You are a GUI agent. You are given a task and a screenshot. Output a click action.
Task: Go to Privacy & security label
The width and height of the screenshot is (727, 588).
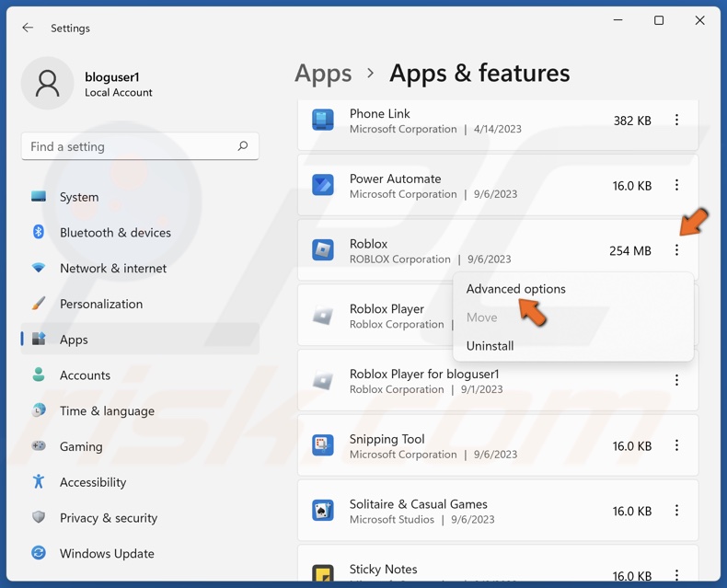(x=109, y=517)
